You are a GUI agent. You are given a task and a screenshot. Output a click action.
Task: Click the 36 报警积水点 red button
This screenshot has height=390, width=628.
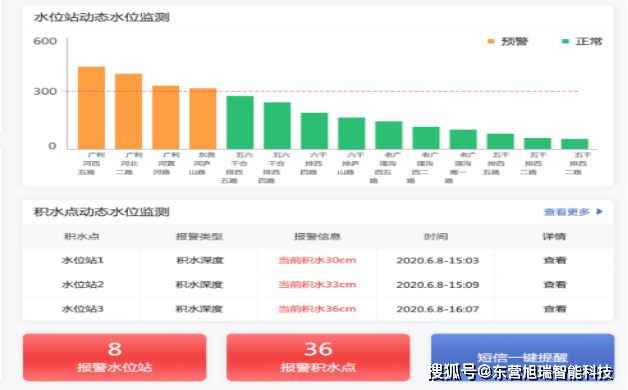[318, 357]
